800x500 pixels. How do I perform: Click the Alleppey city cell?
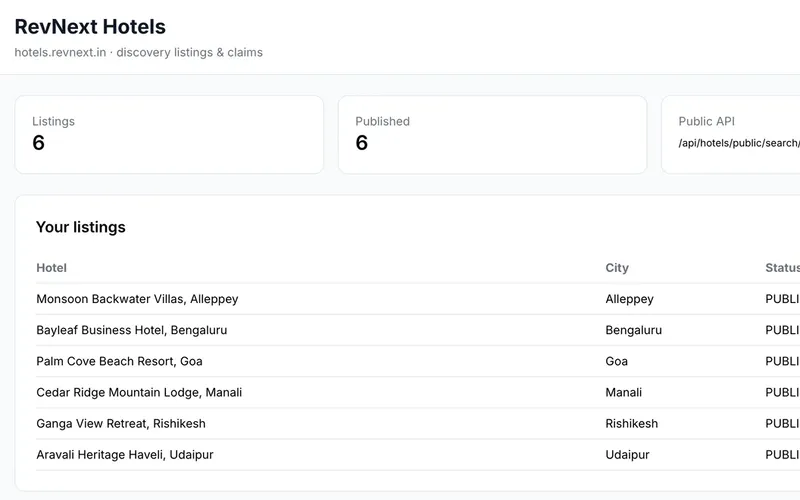(x=629, y=299)
